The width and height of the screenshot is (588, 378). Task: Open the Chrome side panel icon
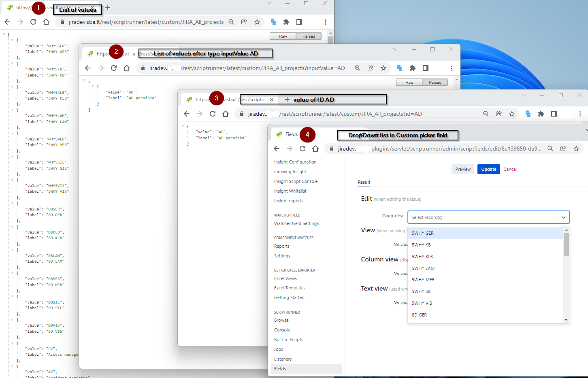(x=299, y=22)
